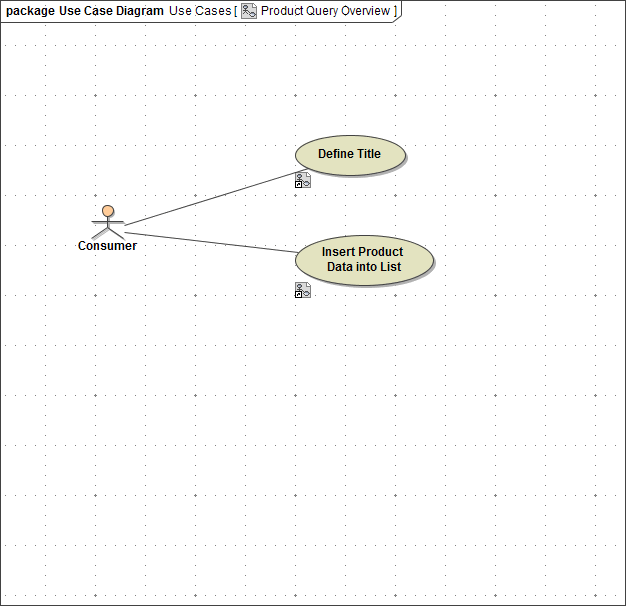
Task: Select the Consumer actor stick figure
Action: pyautogui.click(x=107, y=224)
